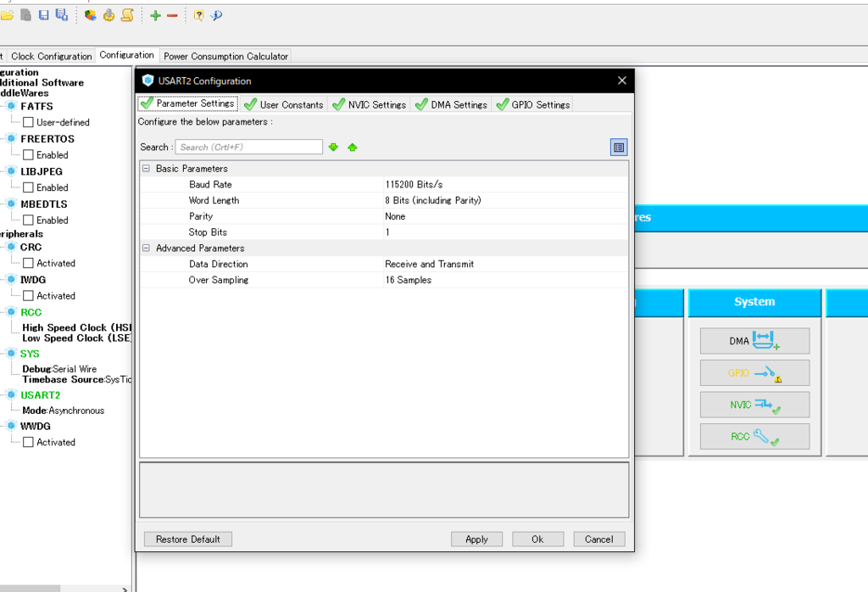Image resolution: width=868 pixels, height=592 pixels.
Task: Check the FATFS User-defined checkbox
Action: 28,122
